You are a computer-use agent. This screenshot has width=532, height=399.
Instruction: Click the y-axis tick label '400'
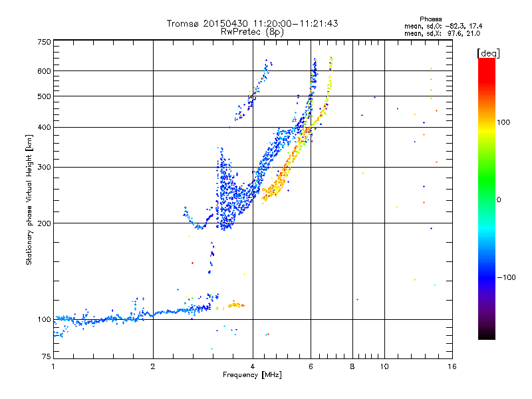point(45,128)
